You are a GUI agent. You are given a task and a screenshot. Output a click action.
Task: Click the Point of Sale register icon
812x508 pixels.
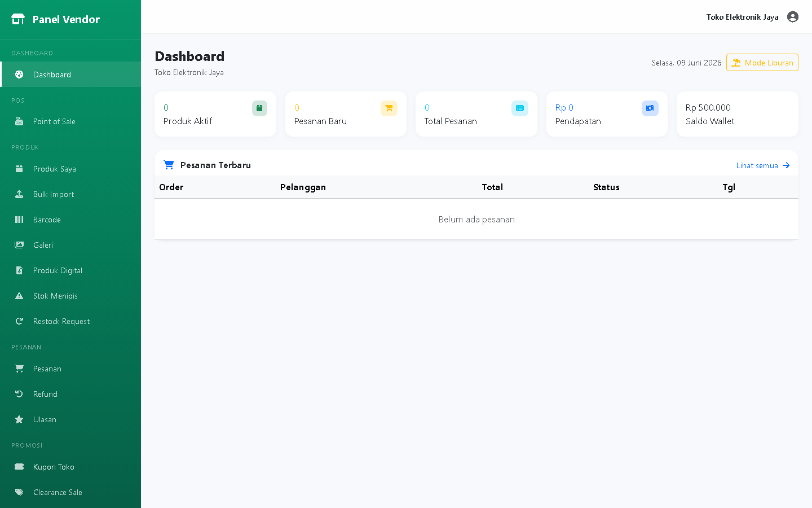coord(19,121)
